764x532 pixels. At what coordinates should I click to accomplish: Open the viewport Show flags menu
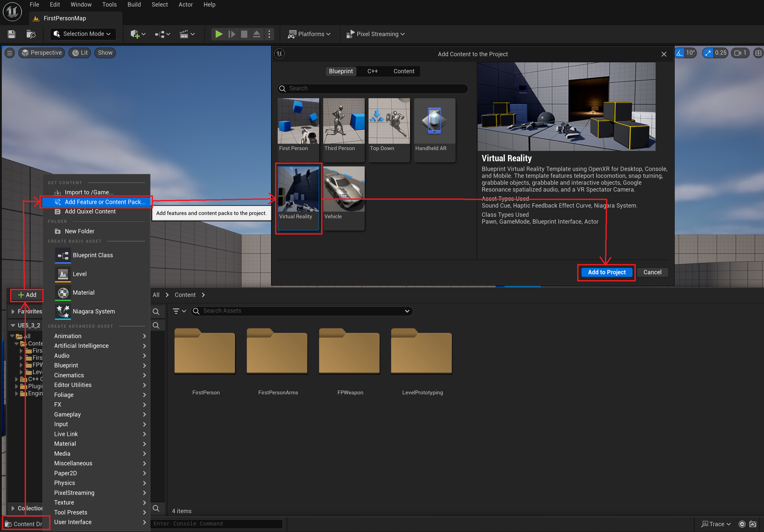[x=105, y=53]
